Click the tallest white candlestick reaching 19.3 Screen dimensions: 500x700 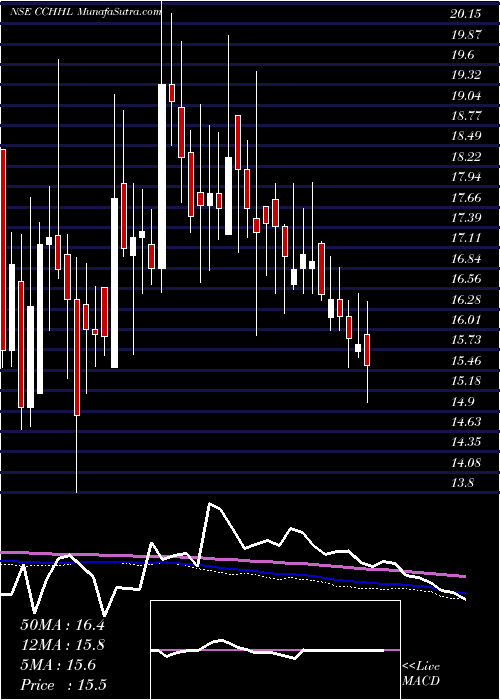tap(162, 176)
